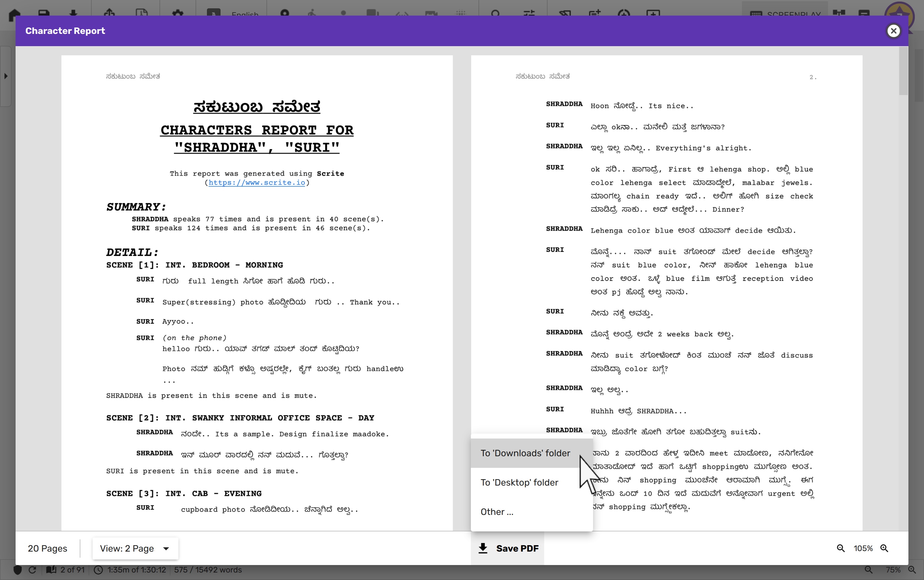
Task: Zoom out the report preview
Action: pos(840,548)
